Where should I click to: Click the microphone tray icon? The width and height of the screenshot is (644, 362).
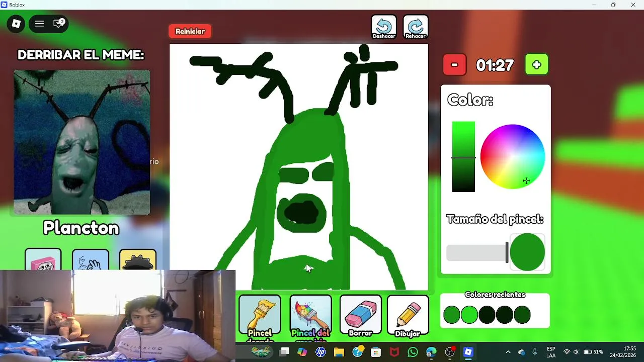[535, 352]
